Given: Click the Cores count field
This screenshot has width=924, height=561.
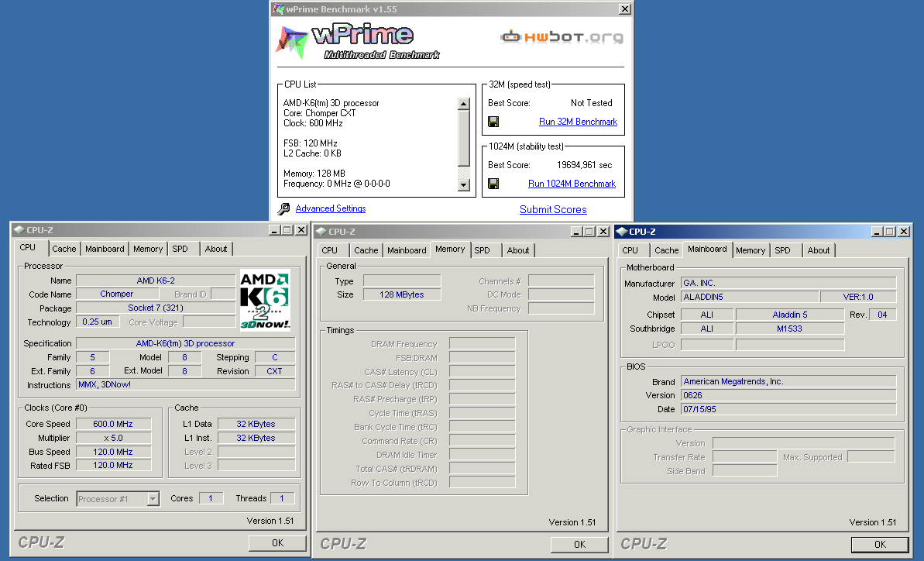Looking at the screenshot, I should click(211, 498).
